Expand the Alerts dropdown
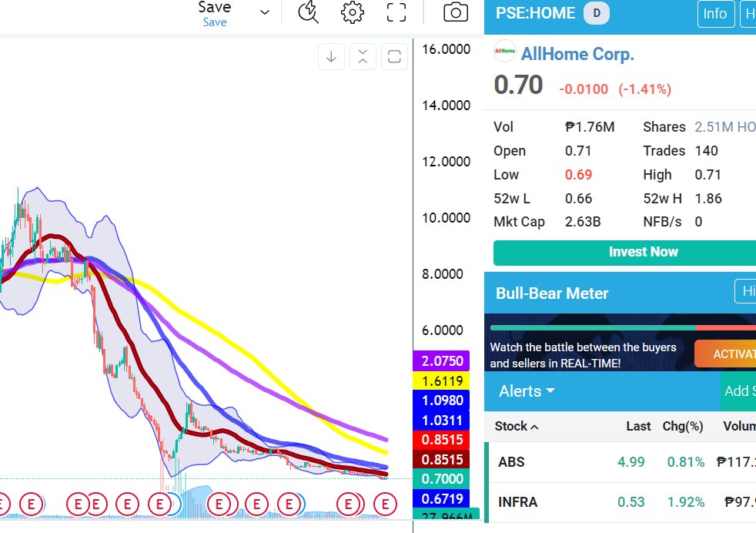The height and width of the screenshot is (533, 756). 527,391
